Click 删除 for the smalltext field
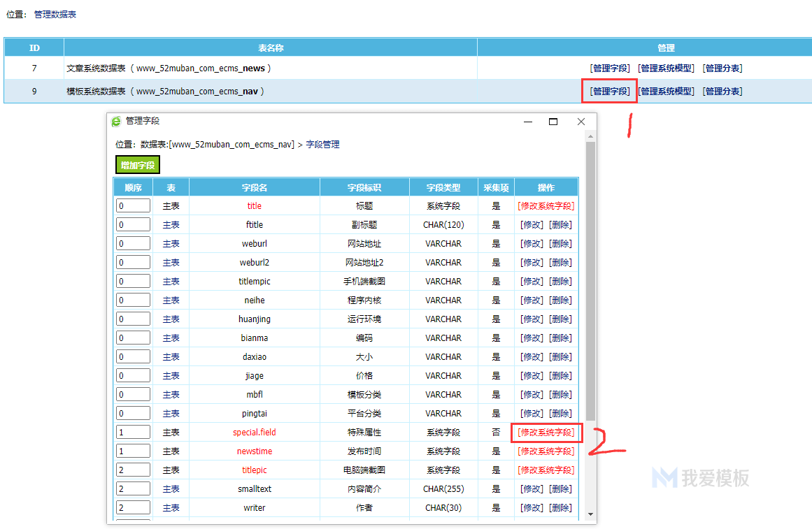812x529 pixels. (560, 489)
